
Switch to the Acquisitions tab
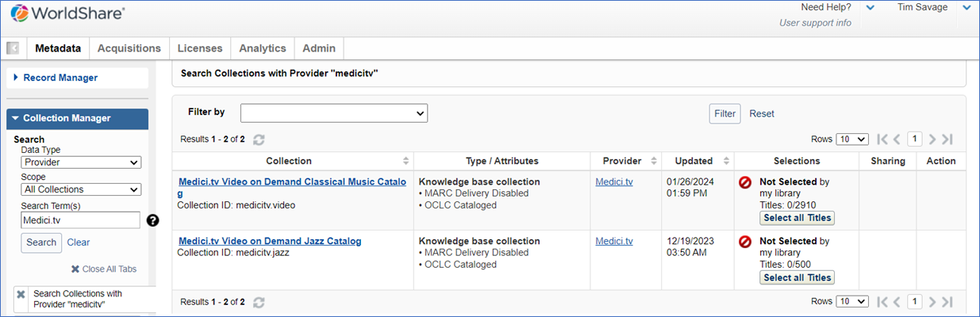click(129, 48)
